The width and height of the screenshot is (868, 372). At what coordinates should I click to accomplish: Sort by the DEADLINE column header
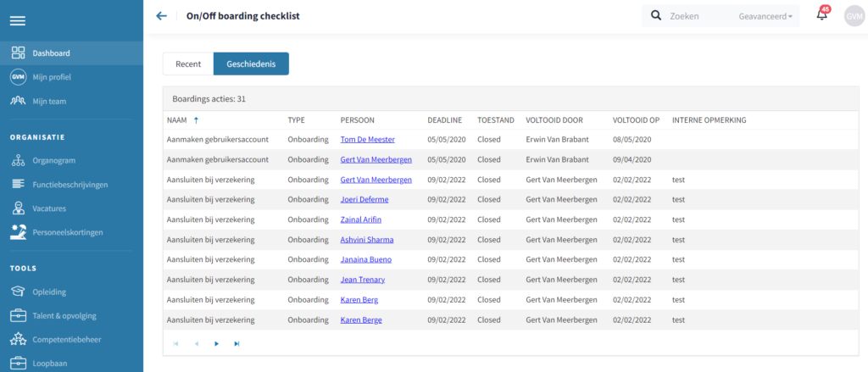click(444, 120)
